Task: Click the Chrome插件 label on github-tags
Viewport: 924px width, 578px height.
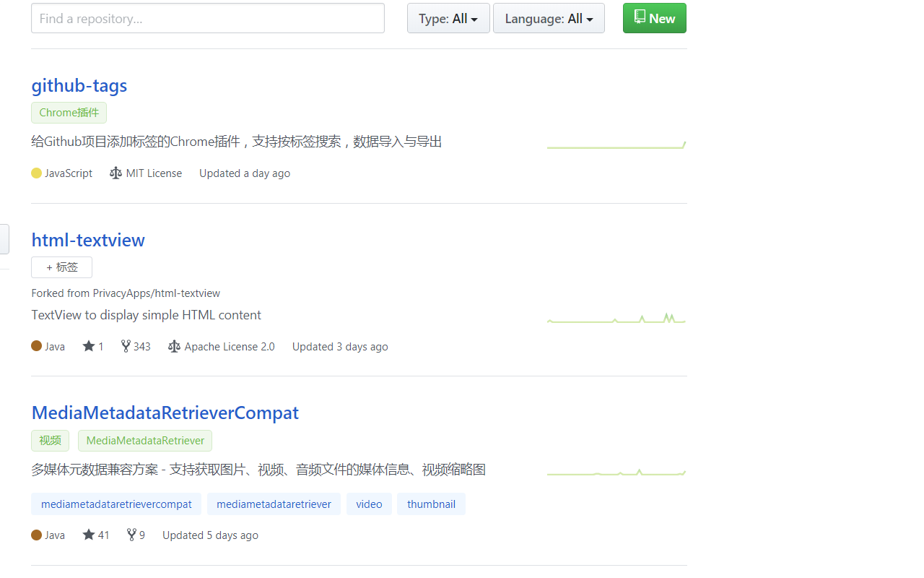Action: 69,113
